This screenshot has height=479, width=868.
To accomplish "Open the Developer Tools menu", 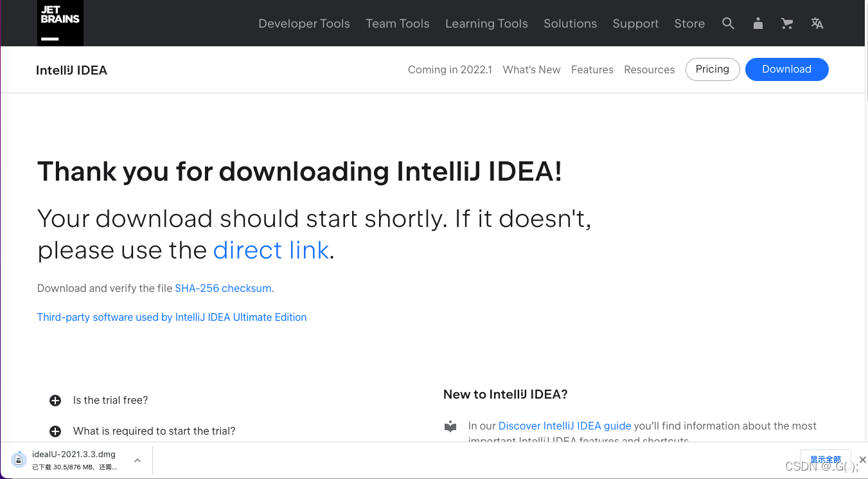I will tap(304, 24).
